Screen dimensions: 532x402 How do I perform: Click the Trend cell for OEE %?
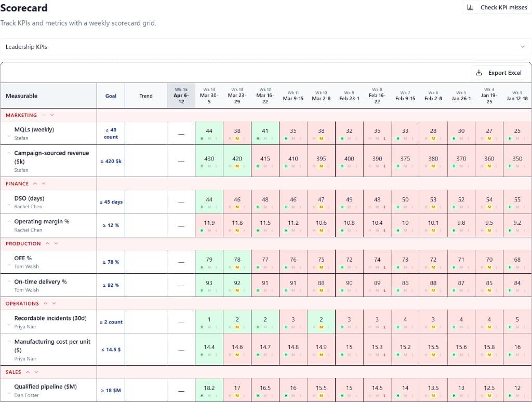tap(146, 262)
